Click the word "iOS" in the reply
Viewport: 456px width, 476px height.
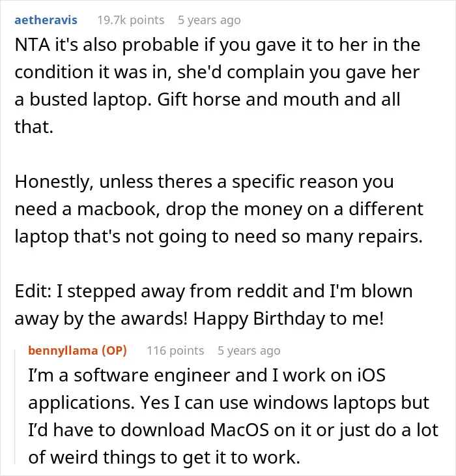(371, 375)
